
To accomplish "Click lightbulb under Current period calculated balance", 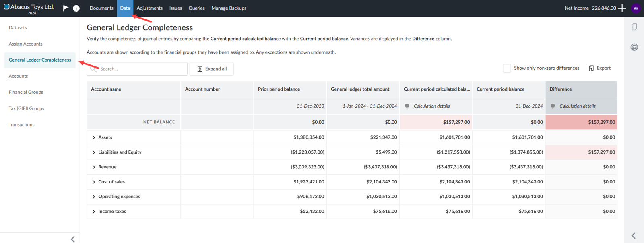I will 407,106.
